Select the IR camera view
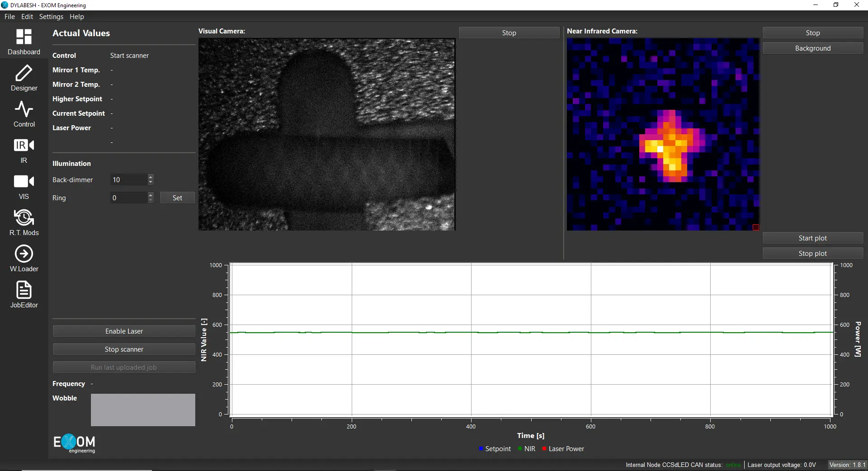Image resolution: width=868 pixels, height=471 pixels. click(x=24, y=150)
